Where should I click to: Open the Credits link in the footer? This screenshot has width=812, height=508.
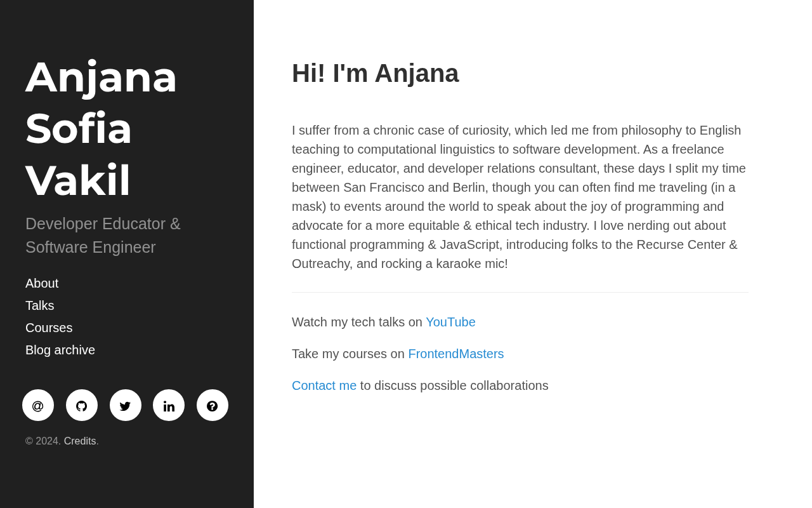[80, 441]
